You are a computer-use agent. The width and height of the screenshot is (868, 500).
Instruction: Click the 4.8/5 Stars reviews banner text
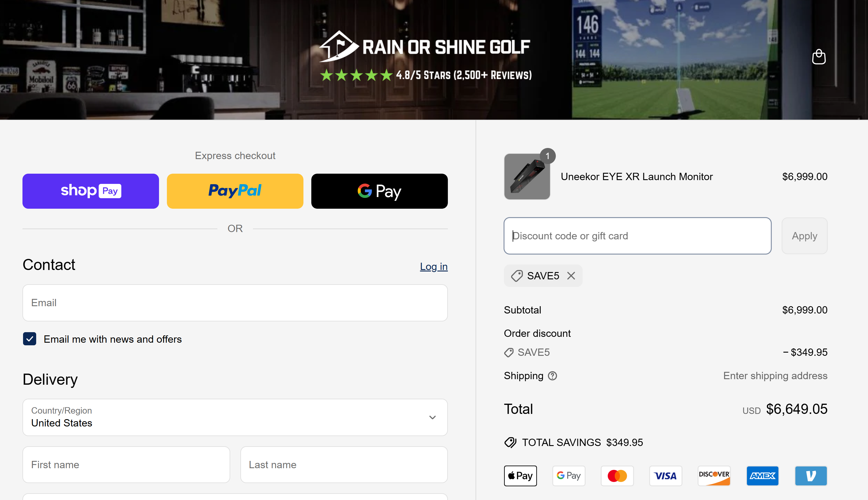pos(464,75)
